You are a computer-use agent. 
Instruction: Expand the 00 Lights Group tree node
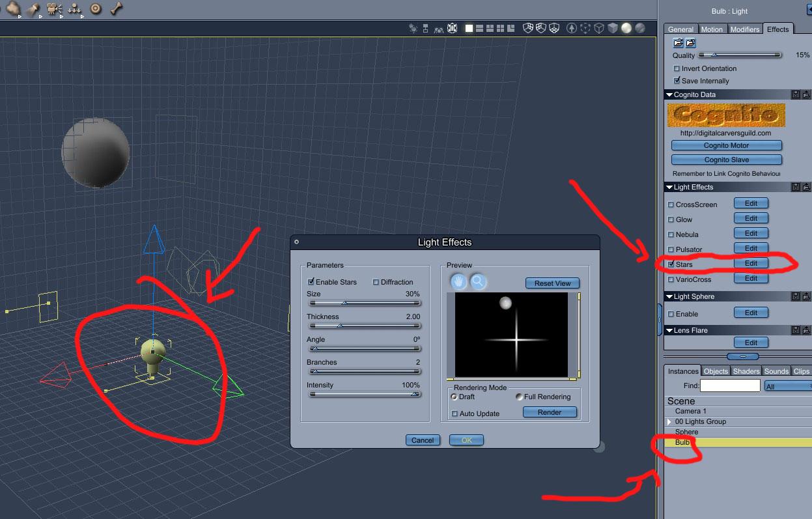coord(669,422)
